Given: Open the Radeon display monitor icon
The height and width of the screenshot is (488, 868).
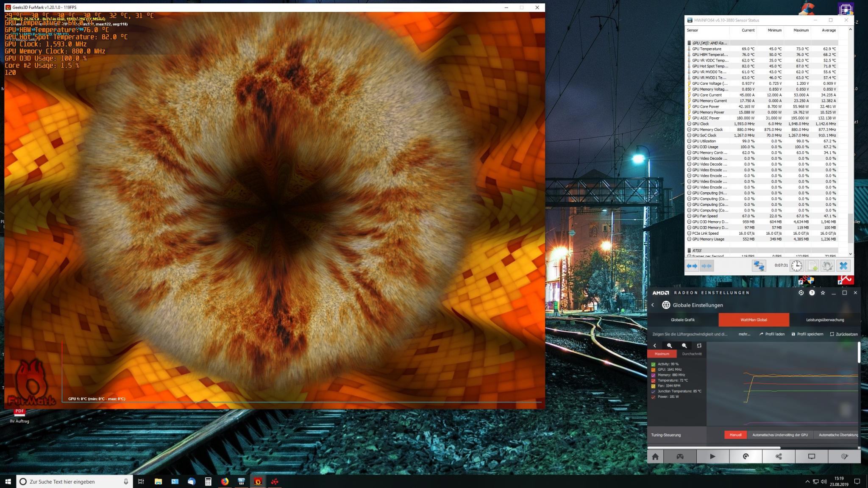Looking at the screenshot, I should 811,457.
